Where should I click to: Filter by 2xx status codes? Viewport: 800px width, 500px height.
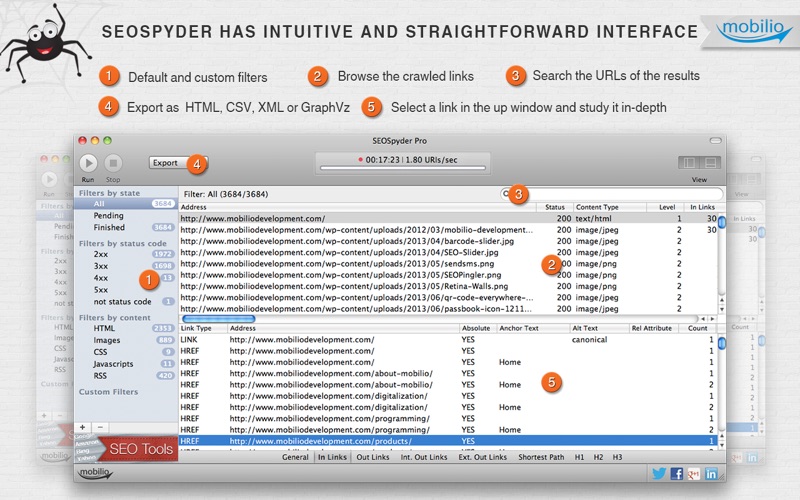click(x=126, y=254)
